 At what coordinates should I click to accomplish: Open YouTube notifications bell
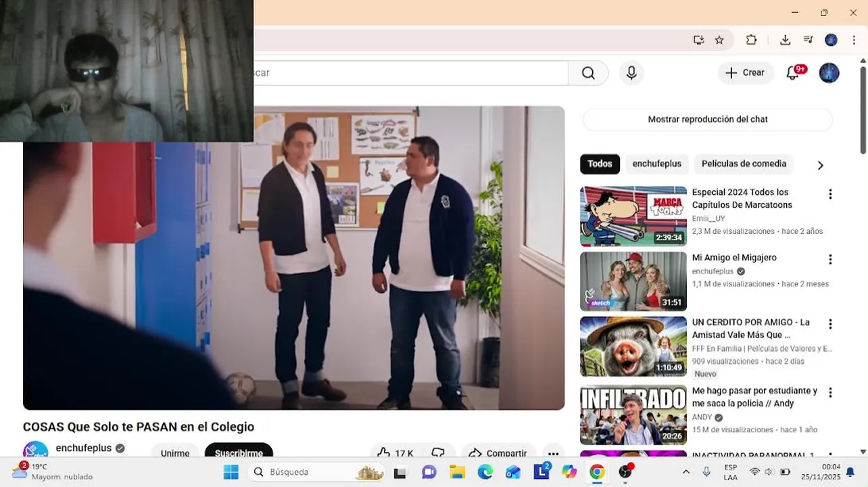point(793,73)
